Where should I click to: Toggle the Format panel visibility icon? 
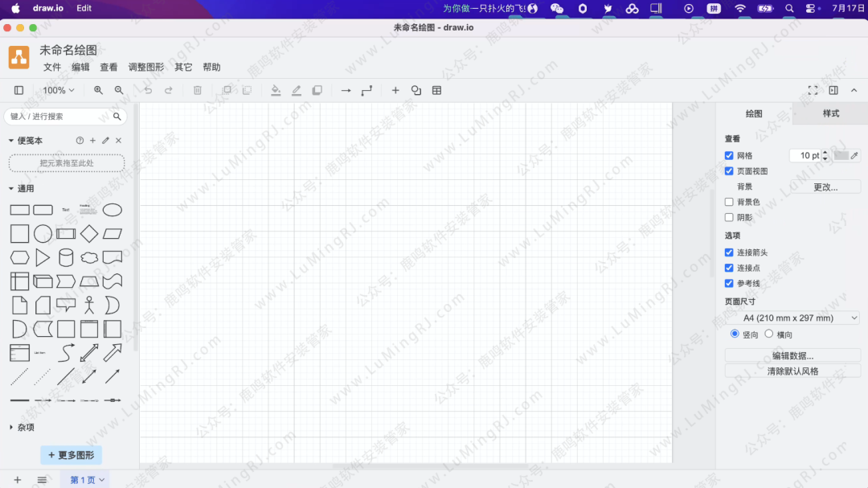tap(833, 90)
